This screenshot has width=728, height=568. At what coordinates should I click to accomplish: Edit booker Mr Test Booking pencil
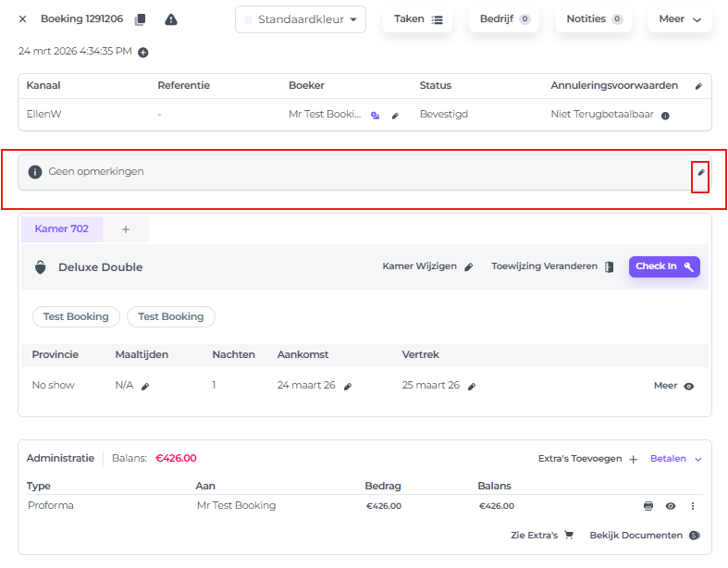[396, 116]
